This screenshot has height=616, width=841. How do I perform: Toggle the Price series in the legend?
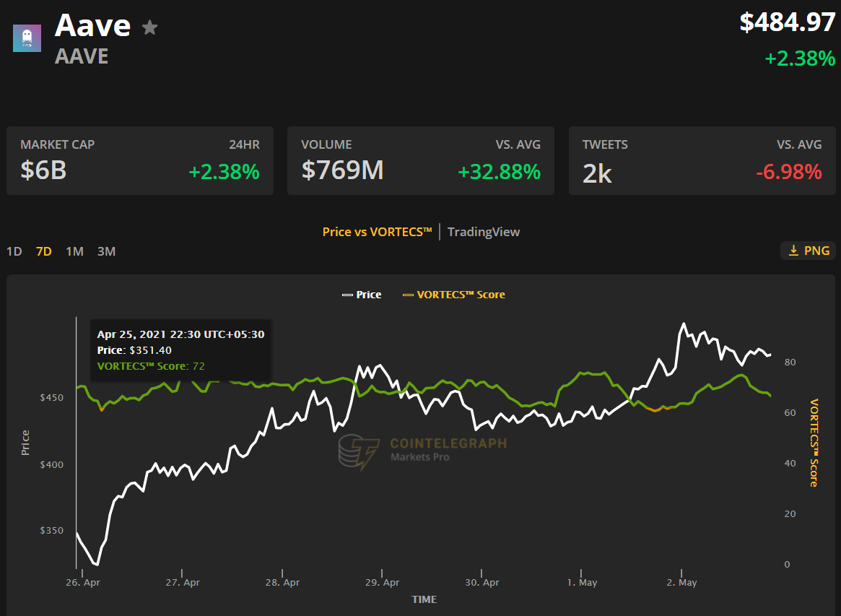point(362,295)
